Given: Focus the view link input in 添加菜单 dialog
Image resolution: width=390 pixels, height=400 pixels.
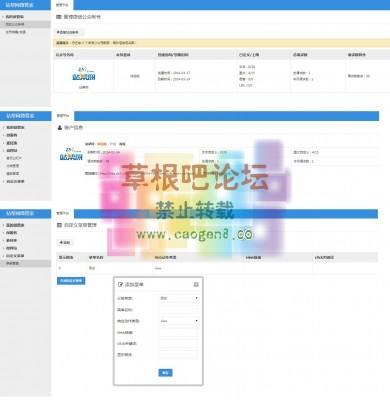Looking at the screenshot, I should click(178, 332).
